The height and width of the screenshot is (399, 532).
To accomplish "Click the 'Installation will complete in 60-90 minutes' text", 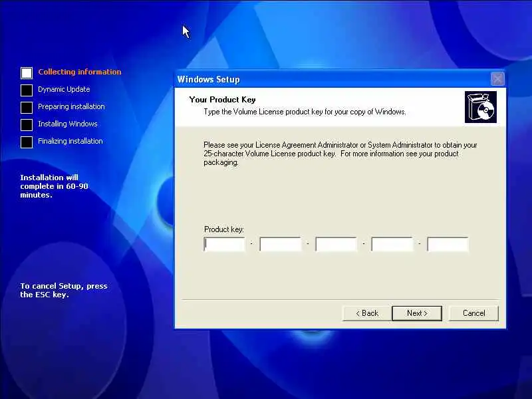I will 54,186.
